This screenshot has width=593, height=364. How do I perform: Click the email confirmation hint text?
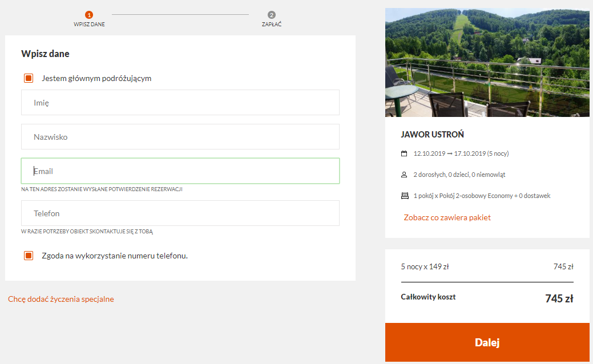tap(102, 189)
